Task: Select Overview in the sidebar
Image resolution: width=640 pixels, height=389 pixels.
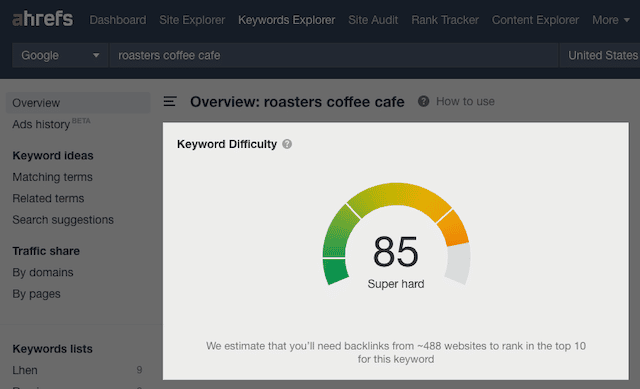Action: [78, 103]
